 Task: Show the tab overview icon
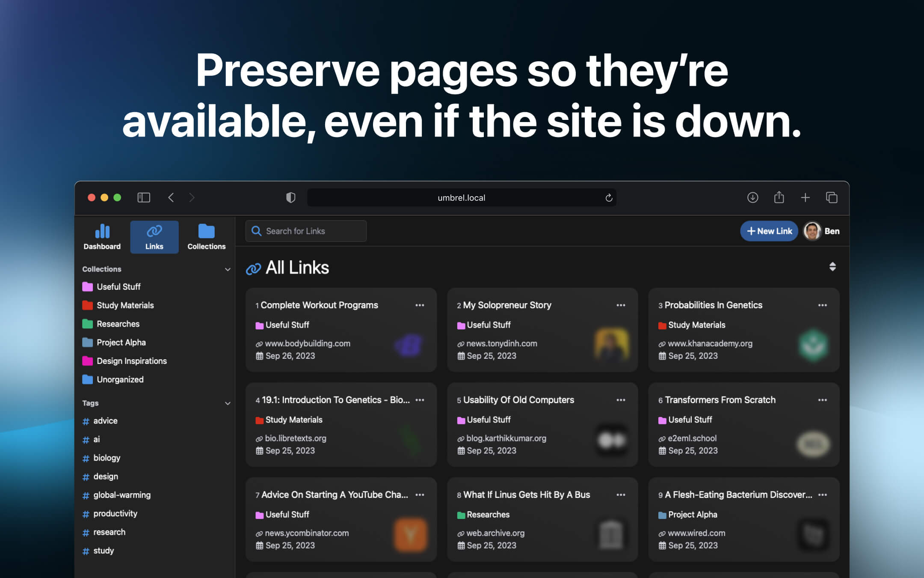point(832,197)
